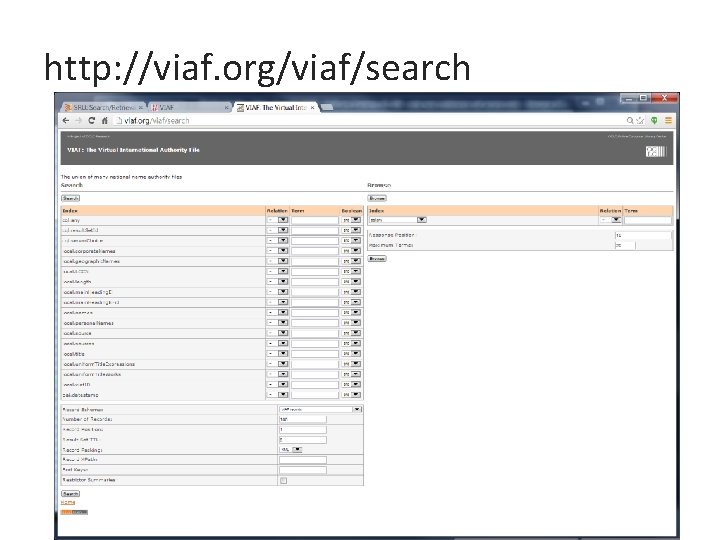Go back using the browser back arrow
This screenshot has height=540, width=720.
click(66, 121)
